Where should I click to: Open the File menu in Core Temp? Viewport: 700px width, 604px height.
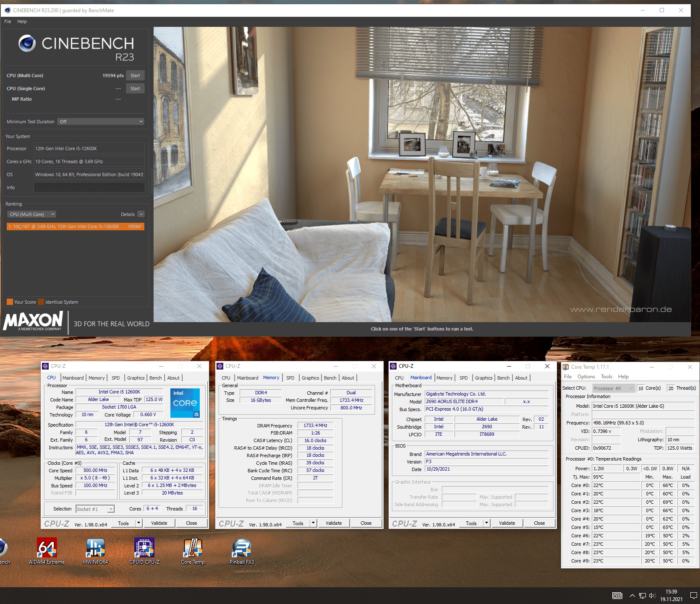coord(568,377)
